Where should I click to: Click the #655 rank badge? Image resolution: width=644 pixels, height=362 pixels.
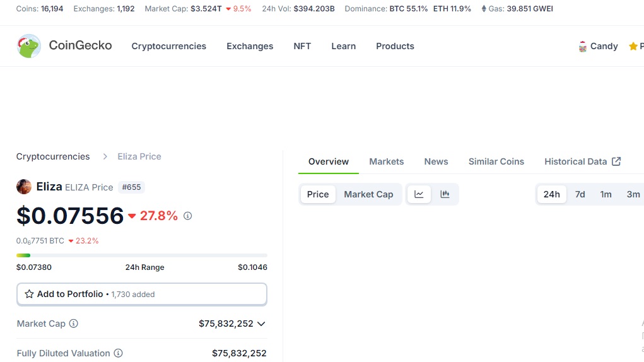[131, 187]
